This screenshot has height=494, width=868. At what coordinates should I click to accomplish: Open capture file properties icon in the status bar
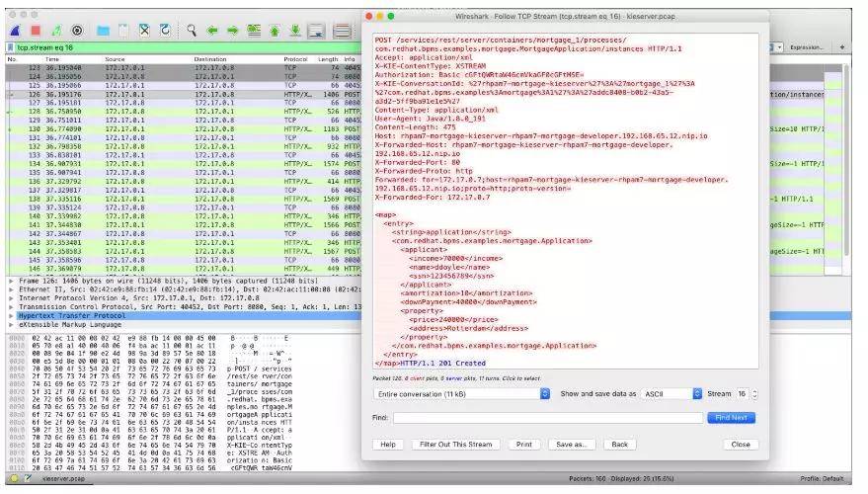[x=27, y=478]
